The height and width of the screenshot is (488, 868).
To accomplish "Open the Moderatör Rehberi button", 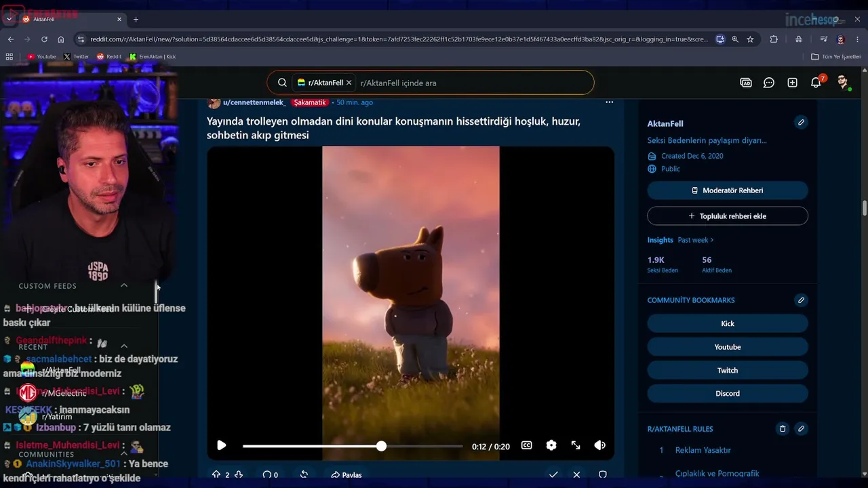I will [x=728, y=190].
